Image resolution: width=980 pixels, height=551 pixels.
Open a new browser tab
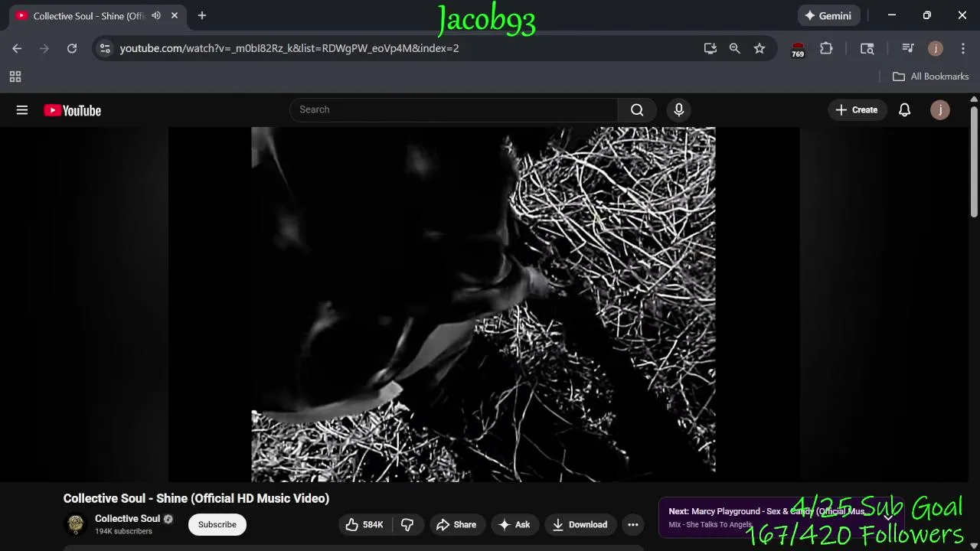(202, 15)
